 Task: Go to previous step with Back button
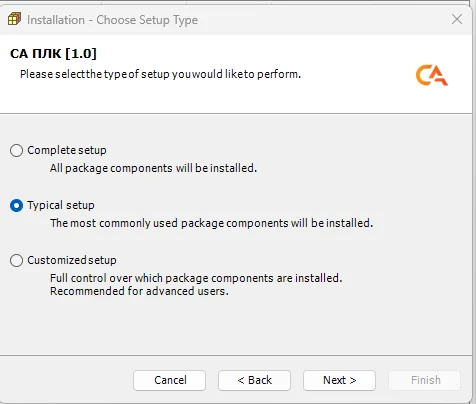coord(254,380)
